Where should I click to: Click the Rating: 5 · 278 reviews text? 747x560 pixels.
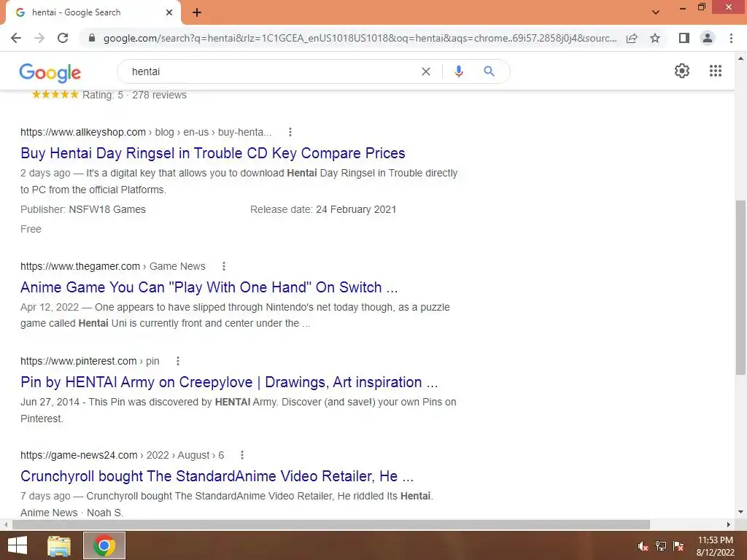click(134, 95)
